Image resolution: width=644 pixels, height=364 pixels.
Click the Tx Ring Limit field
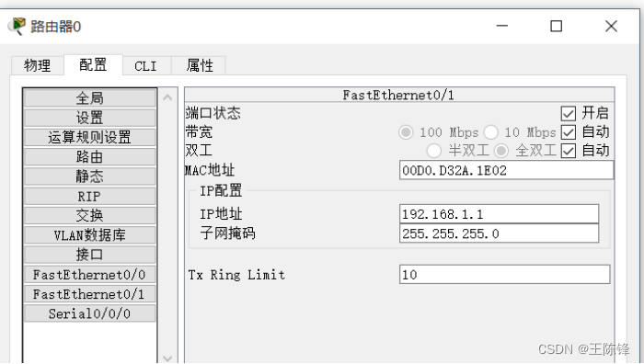click(505, 274)
